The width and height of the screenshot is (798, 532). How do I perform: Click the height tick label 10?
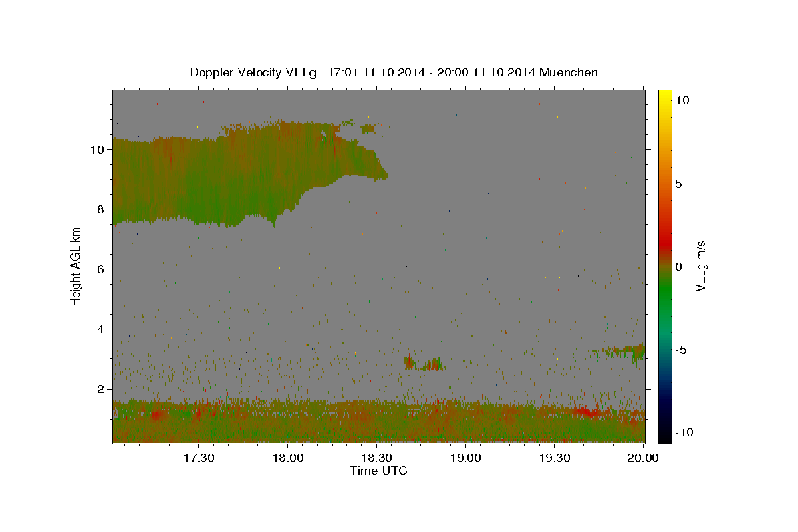[96, 149]
